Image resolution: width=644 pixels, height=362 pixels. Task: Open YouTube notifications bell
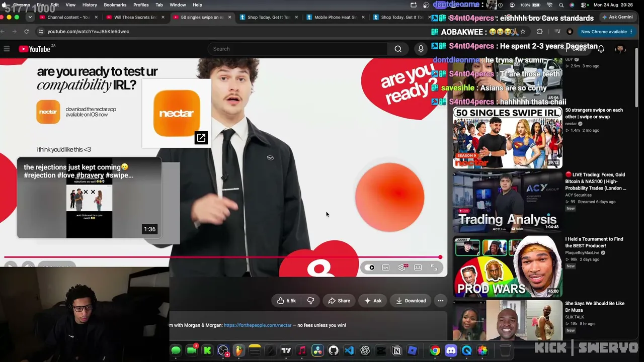pyautogui.click(x=601, y=49)
